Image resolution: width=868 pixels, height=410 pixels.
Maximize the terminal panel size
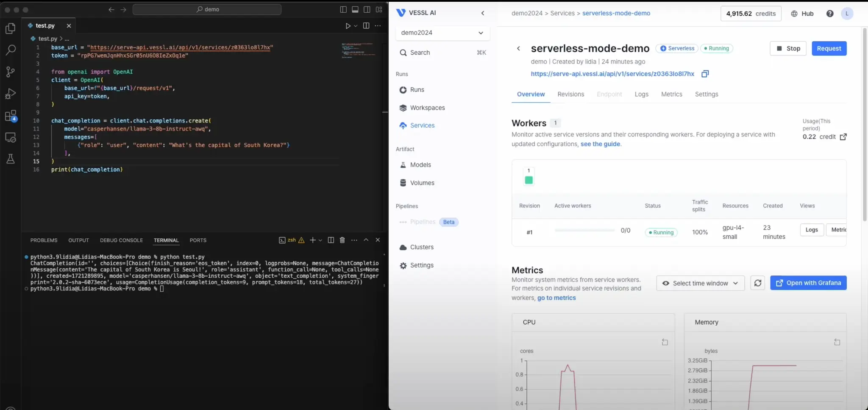click(366, 240)
